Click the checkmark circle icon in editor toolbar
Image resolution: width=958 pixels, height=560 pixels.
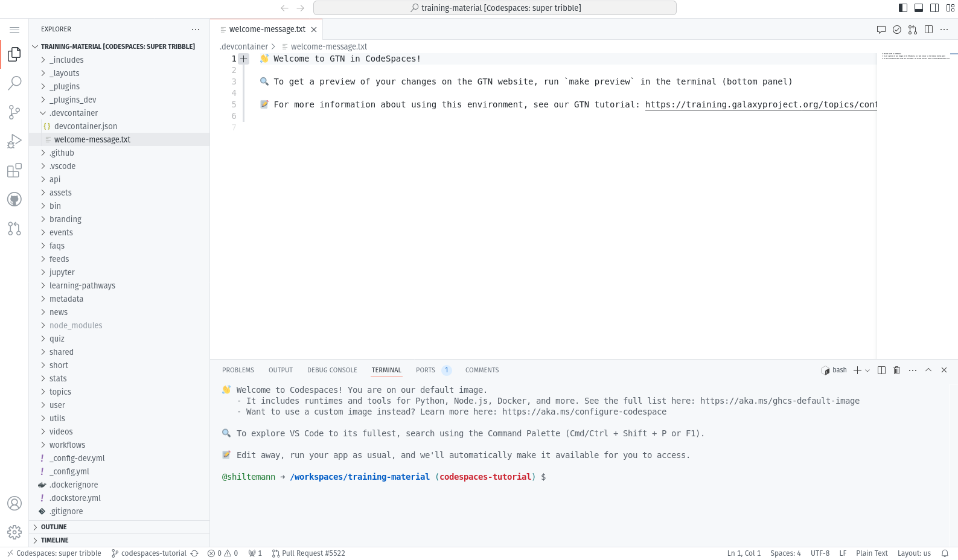pyautogui.click(x=897, y=30)
